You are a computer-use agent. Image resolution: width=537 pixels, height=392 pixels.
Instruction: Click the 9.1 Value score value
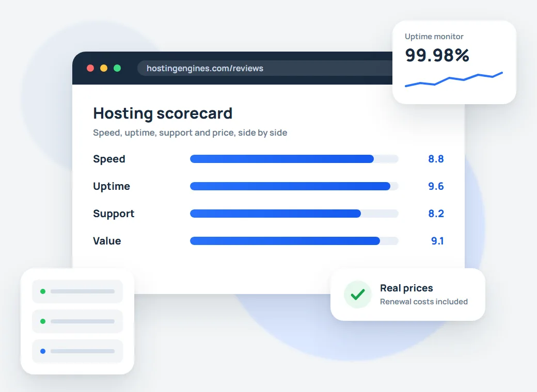click(437, 241)
